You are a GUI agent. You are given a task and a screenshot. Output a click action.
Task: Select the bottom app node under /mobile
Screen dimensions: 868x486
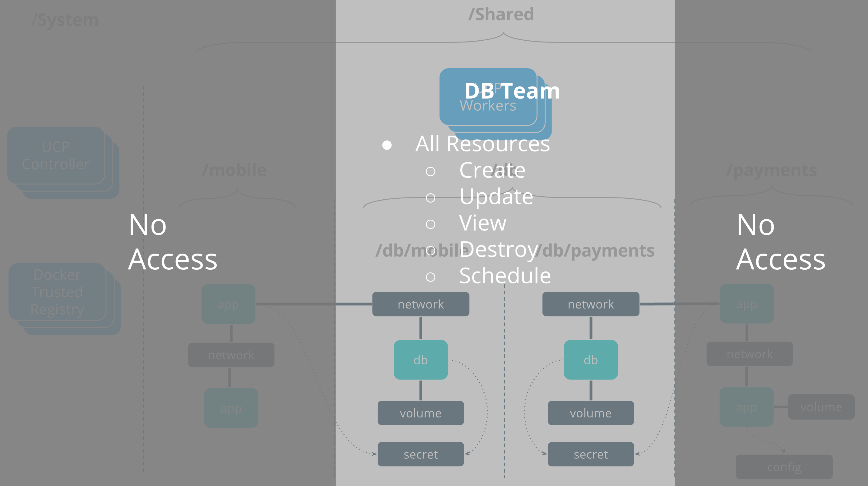pyautogui.click(x=231, y=408)
